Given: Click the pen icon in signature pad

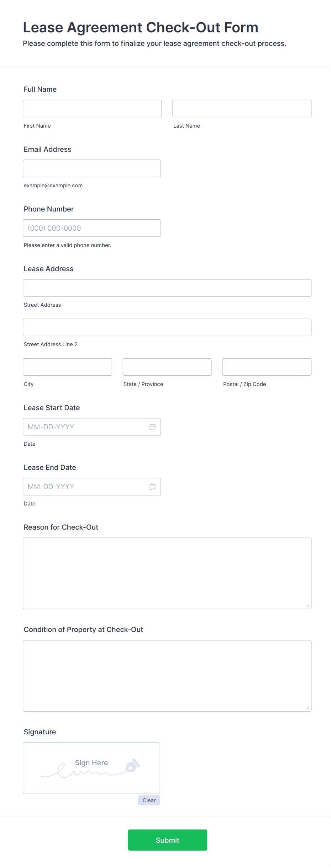Looking at the screenshot, I should (133, 766).
